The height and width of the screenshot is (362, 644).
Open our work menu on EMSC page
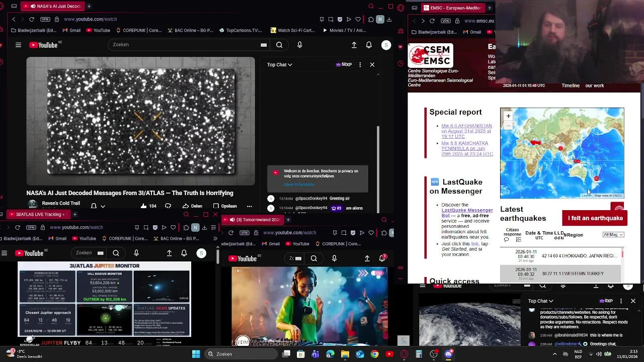(595, 85)
